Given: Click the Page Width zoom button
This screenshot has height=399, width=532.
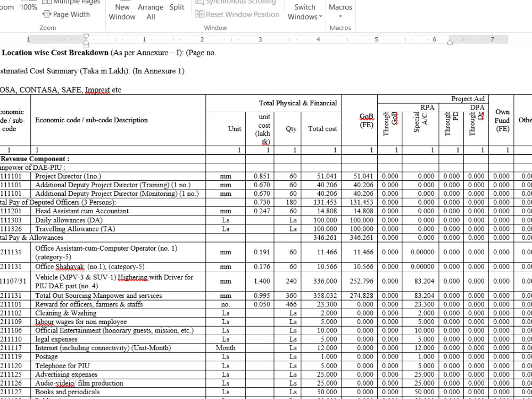Looking at the screenshot, I should [x=66, y=14].
